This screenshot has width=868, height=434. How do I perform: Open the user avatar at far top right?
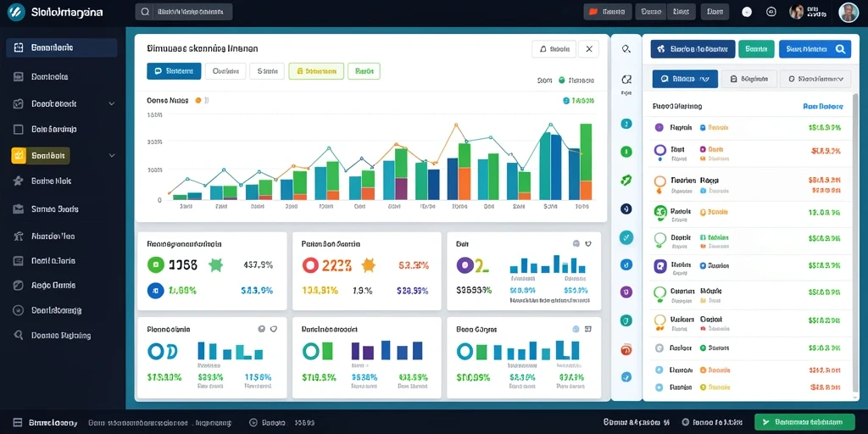coord(849,12)
